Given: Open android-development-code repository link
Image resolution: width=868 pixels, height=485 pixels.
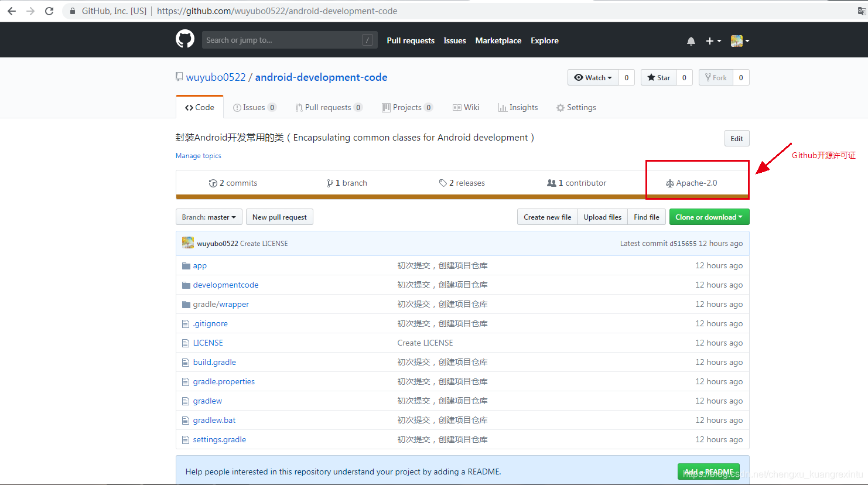Looking at the screenshot, I should pos(321,77).
